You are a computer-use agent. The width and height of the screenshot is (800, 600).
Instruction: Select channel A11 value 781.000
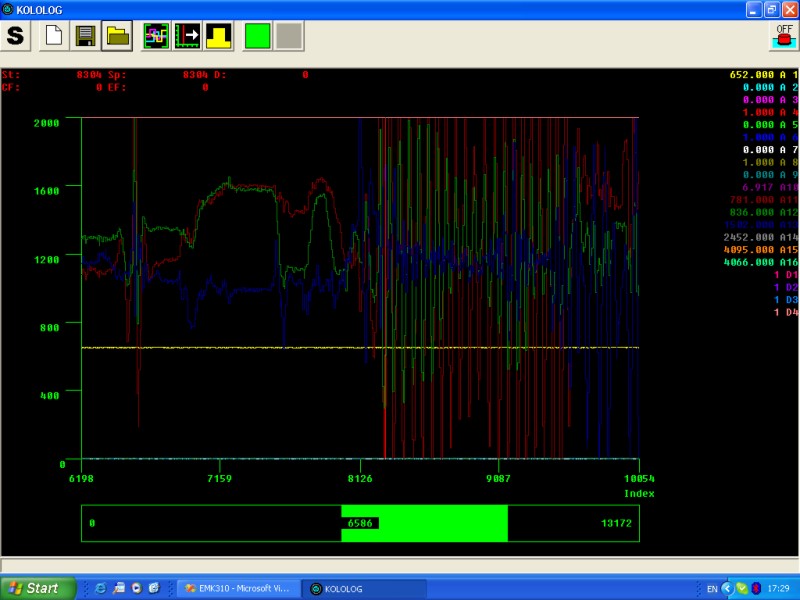click(763, 199)
